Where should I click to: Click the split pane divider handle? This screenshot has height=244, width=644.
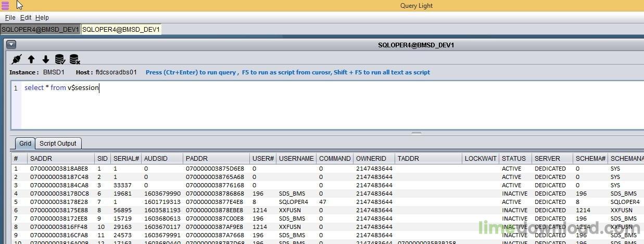pos(416,133)
